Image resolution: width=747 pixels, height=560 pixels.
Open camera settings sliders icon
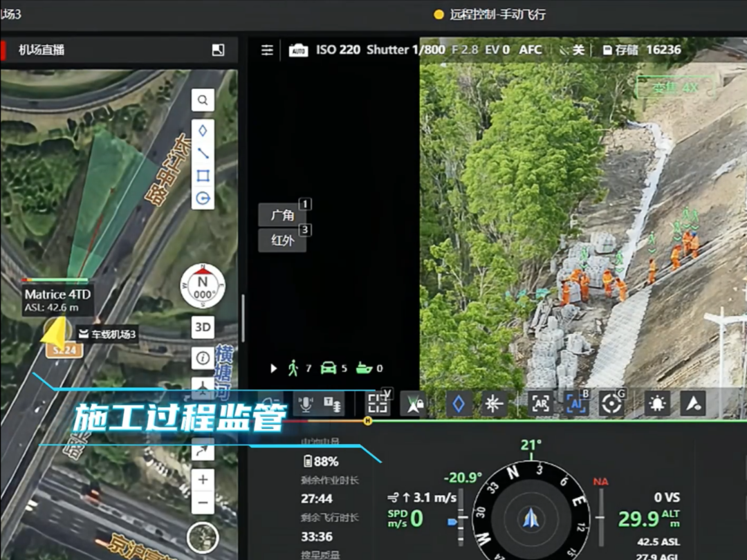[x=267, y=50]
